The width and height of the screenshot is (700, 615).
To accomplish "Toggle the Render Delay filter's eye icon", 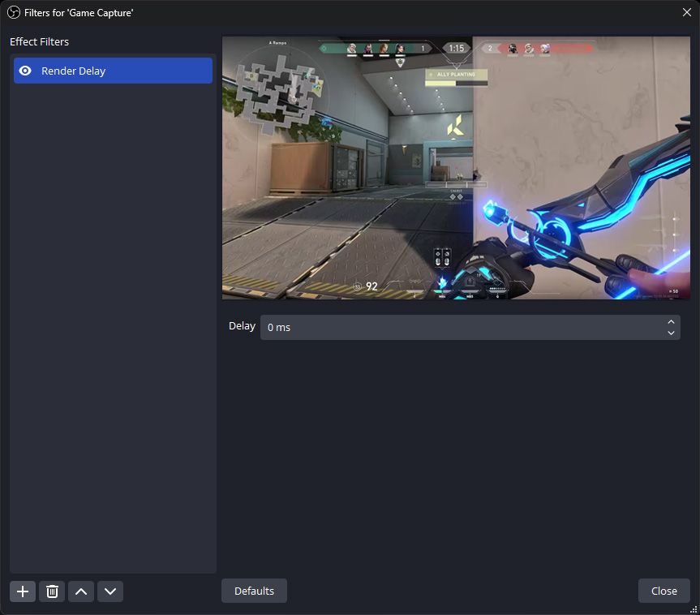I will [25, 71].
